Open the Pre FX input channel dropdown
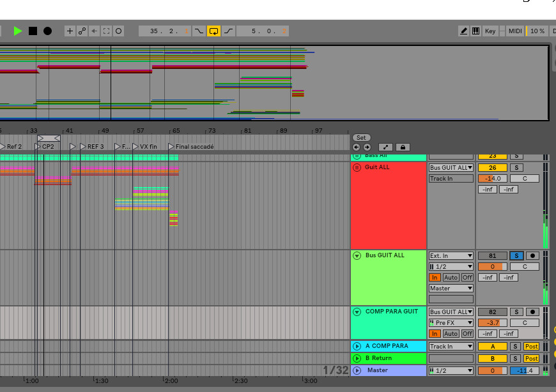 tap(451, 322)
